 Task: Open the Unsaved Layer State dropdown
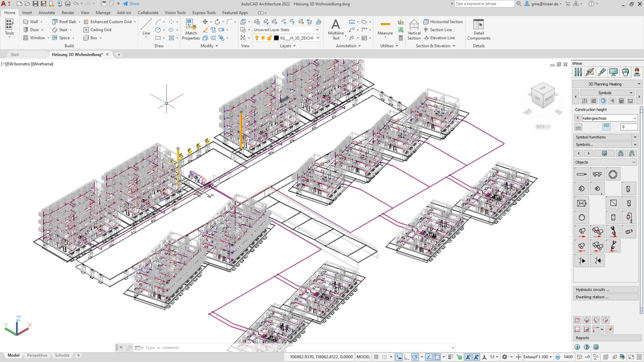tap(286, 30)
